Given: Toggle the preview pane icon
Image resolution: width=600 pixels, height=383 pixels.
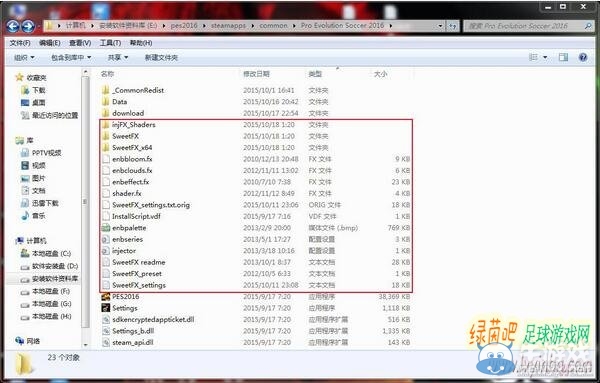Looking at the screenshot, I should coord(563,57).
